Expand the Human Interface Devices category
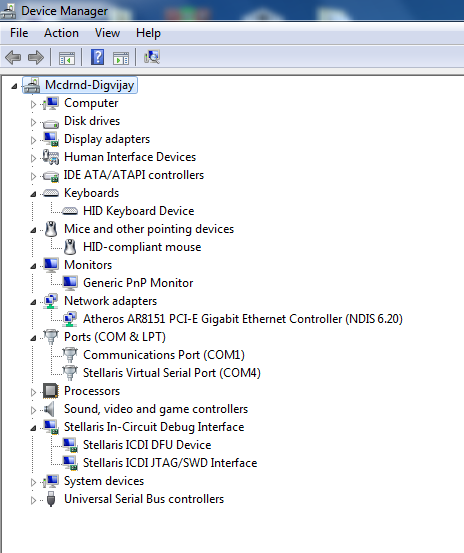The height and width of the screenshot is (553, 464). 33,158
